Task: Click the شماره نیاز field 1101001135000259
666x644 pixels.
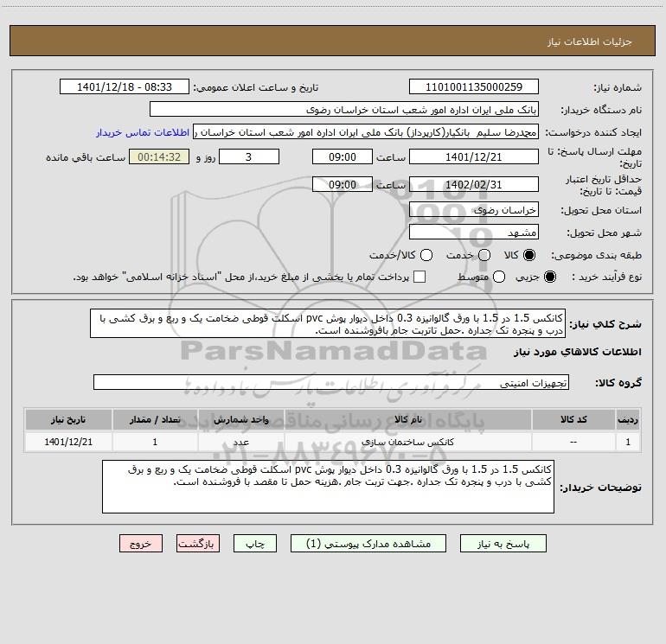Action: pyautogui.click(x=474, y=86)
